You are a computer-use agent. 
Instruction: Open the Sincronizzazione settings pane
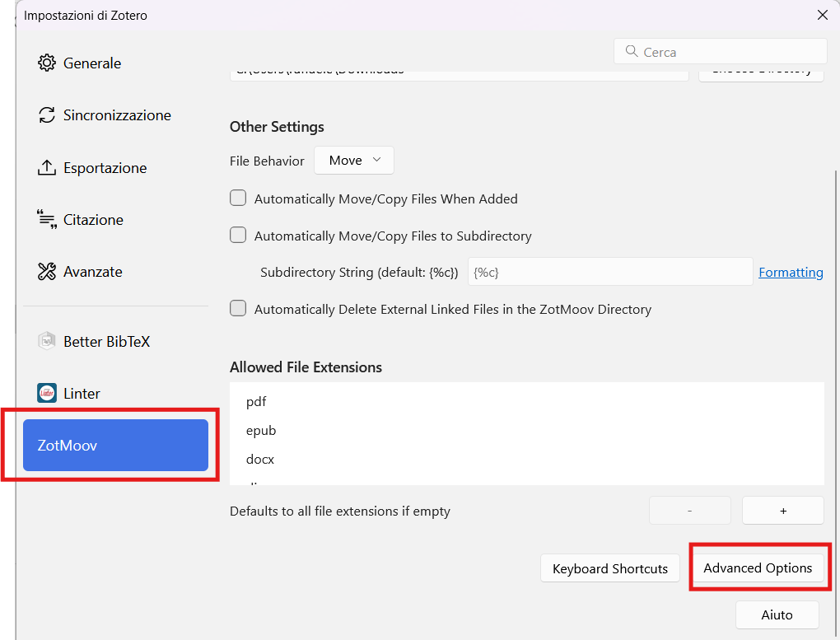pyautogui.click(x=115, y=115)
